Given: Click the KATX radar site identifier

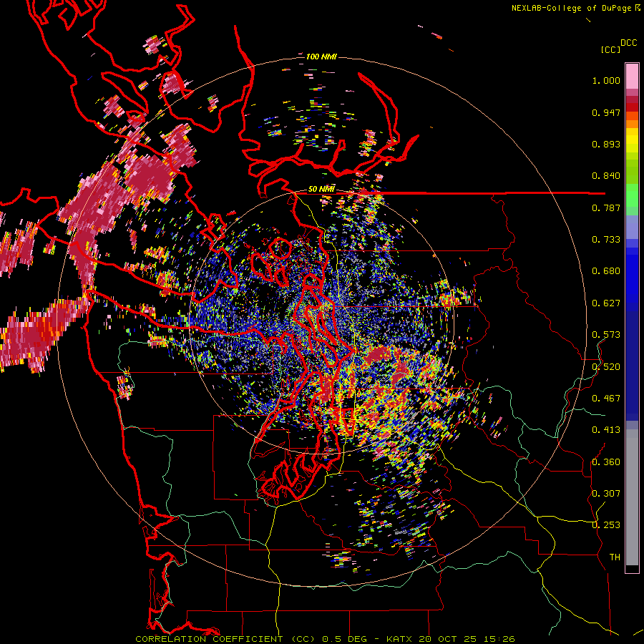Looking at the screenshot, I should click(x=399, y=639).
